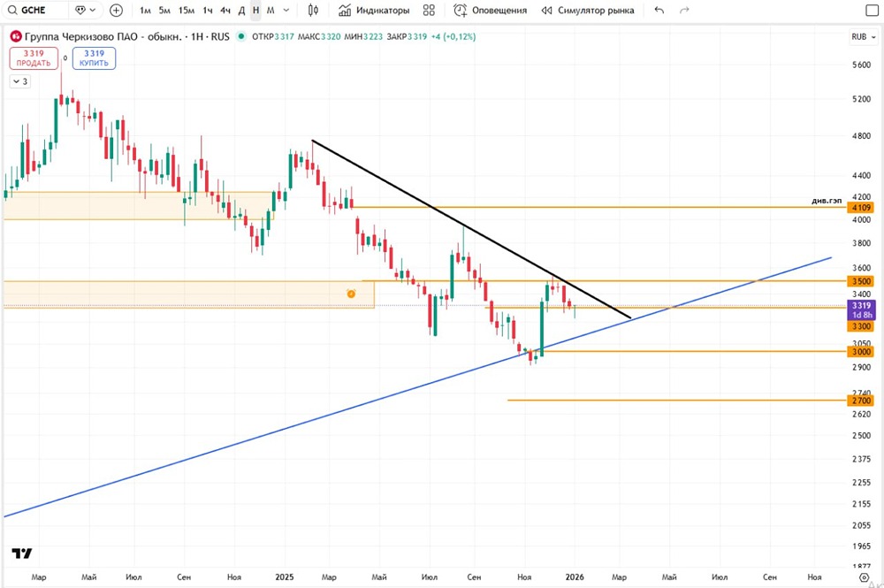Click the 4800 price axis value

[x=861, y=136]
